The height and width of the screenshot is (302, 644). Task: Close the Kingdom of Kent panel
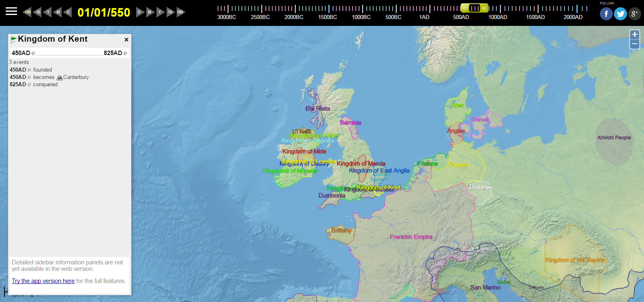pyautogui.click(x=126, y=40)
